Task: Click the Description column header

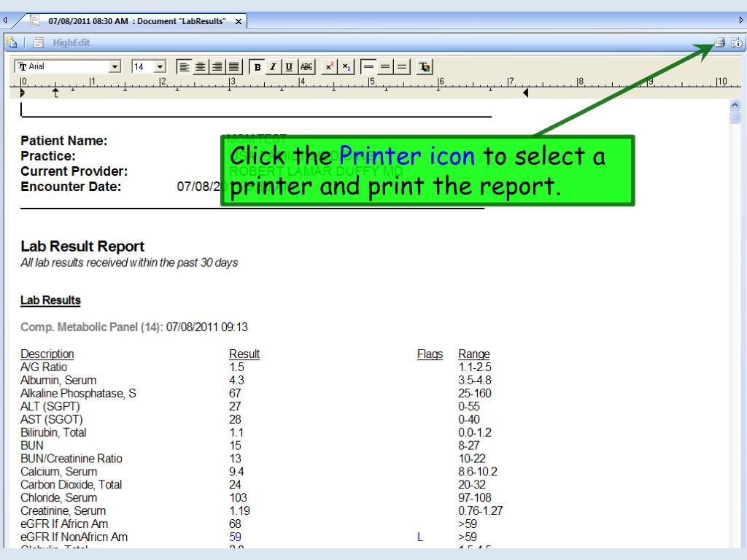Action: click(x=47, y=354)
